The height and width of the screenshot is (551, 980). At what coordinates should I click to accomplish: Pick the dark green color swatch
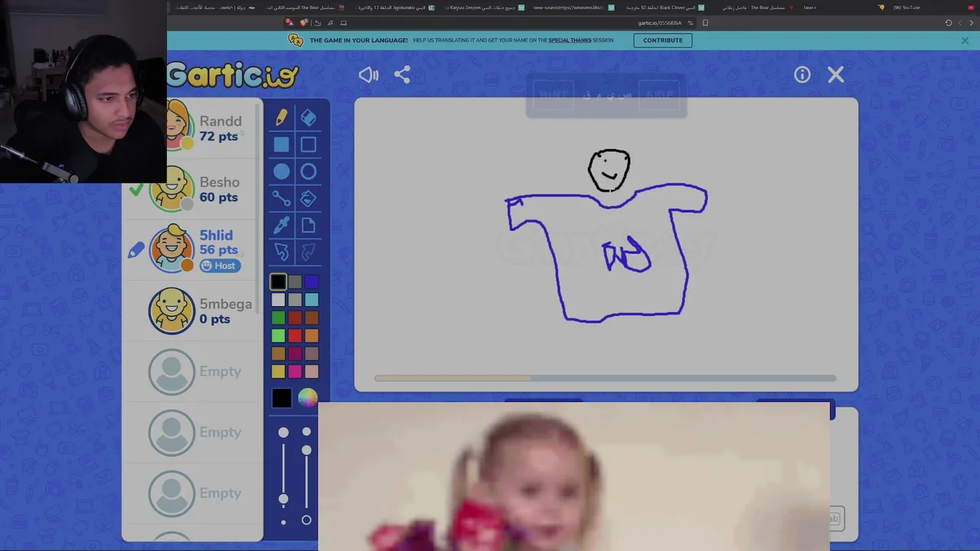pyautogui.click(x=278, y=318)
